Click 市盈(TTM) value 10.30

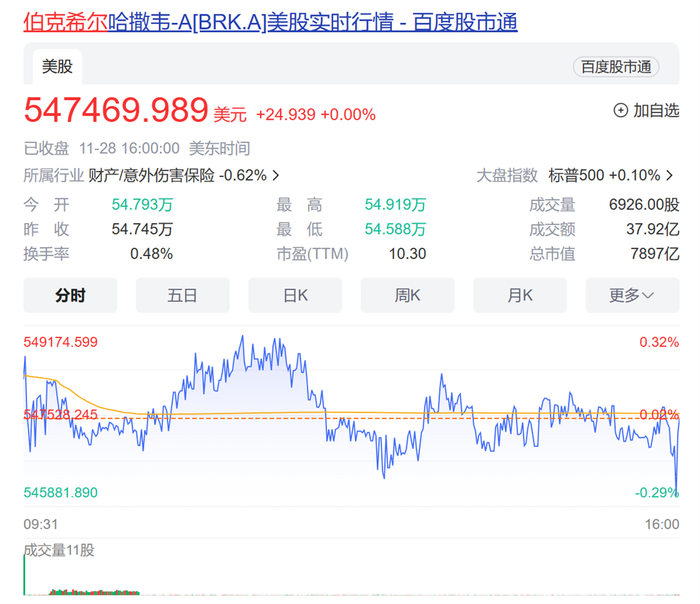point(407,254)
